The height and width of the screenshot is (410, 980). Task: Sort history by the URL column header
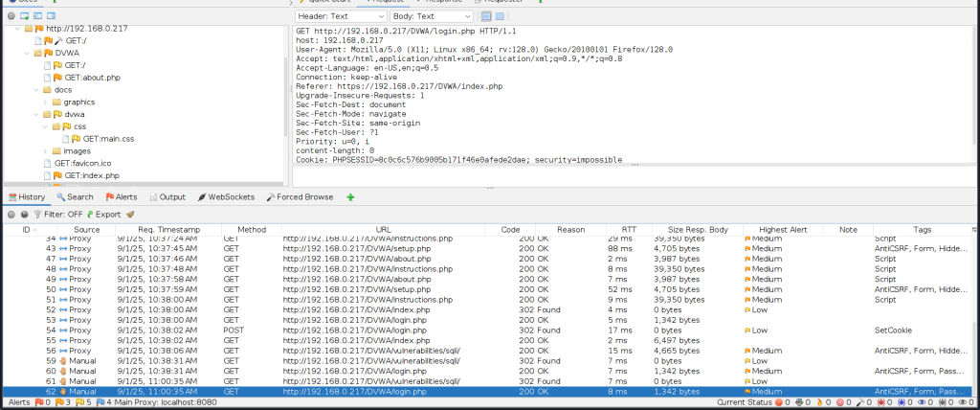pyautogui.click(x=383, y=230)
